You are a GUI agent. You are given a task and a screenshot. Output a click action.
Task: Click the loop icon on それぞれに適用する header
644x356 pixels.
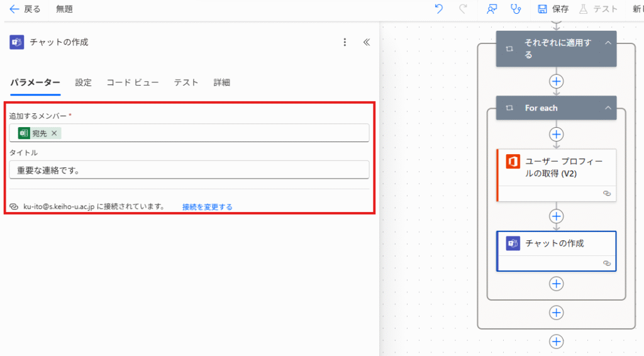click(509, 48)
